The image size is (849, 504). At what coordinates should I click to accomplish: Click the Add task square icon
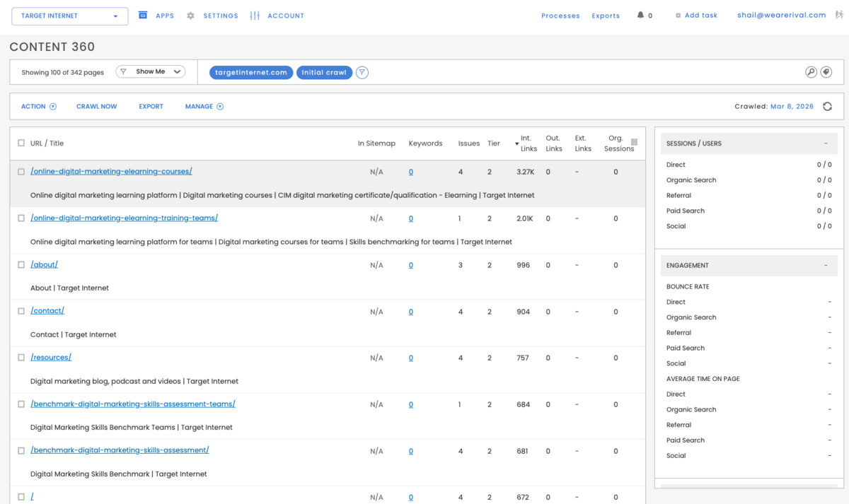(x=678, y=16)
